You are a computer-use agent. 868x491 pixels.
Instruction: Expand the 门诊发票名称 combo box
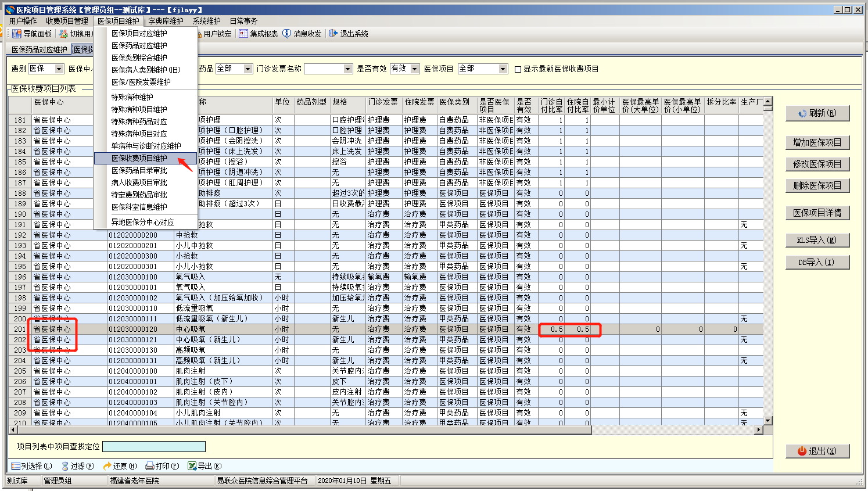pos(348,69)
